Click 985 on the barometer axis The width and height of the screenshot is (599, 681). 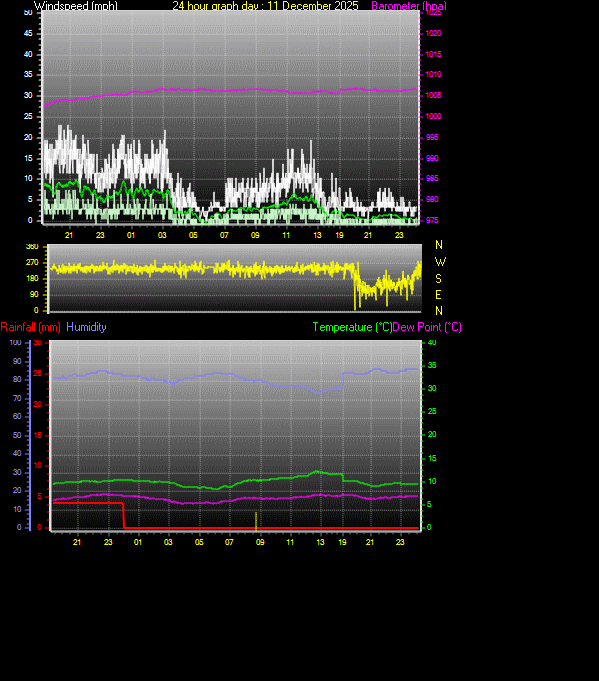point(432,179)
